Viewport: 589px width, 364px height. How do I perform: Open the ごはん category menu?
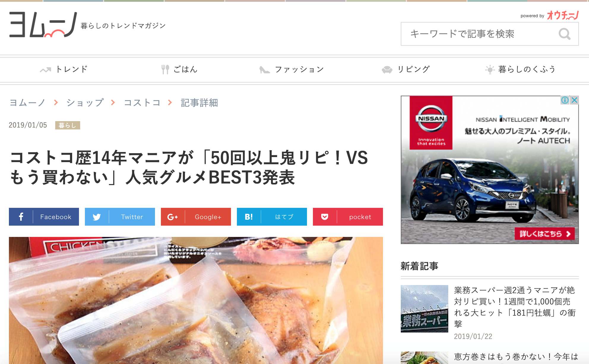180,69
